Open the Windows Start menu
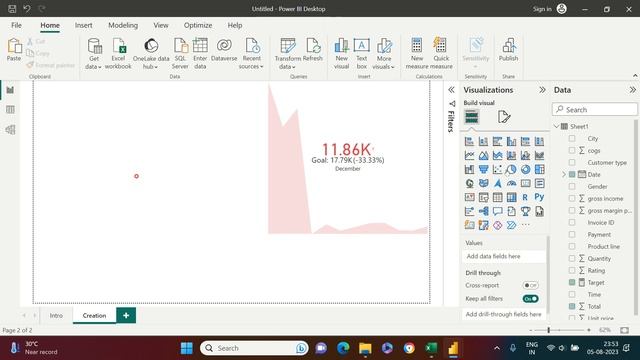 (187, 348)
